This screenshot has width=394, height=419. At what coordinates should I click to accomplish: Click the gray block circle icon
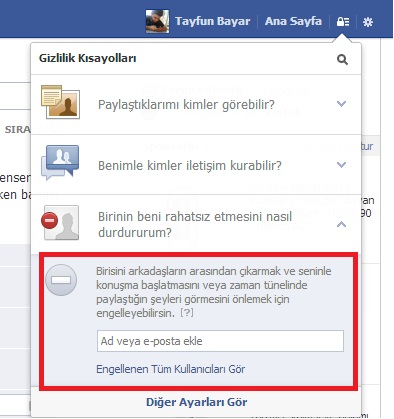(x=61, y=280)
